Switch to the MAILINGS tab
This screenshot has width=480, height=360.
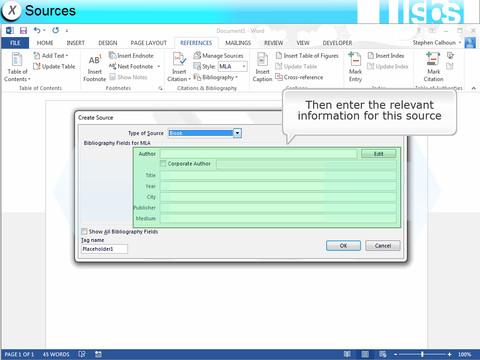click(238, 43)
